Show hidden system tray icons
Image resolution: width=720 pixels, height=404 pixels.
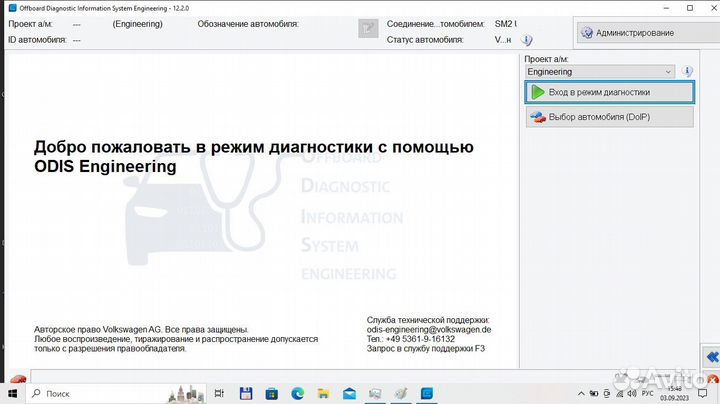(x=581, y=393)
